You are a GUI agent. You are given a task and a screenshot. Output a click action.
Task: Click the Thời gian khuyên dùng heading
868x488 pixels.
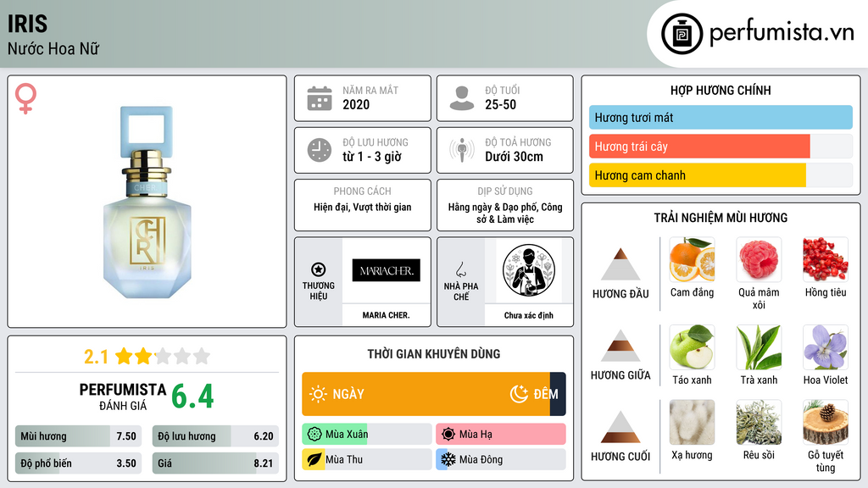[434, 354]
